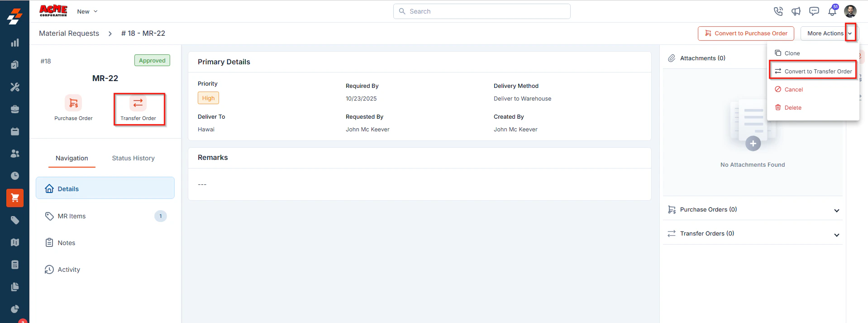Open the clock sidebar icon
This screenshot has width=868, height=323.
tap(15, 176)
